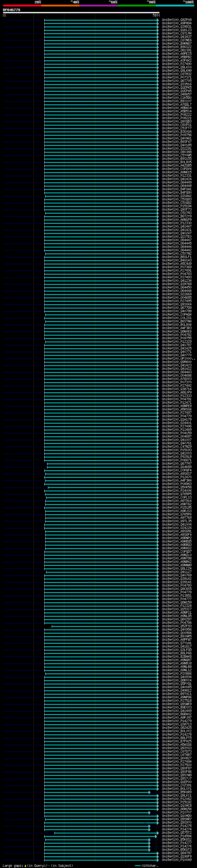The height and width of the screenshot is (868, 197).
Task: Select the UniRef100_P24006 label
Action: [176, 491]
